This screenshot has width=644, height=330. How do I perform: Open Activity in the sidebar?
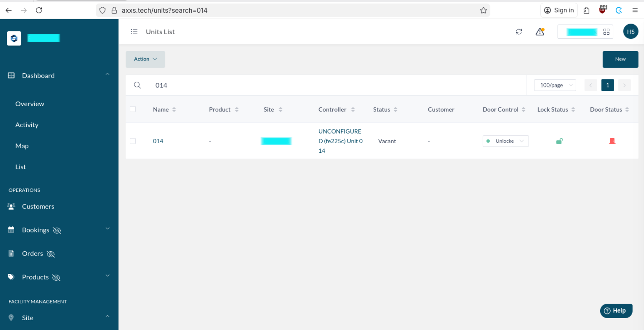27,125
